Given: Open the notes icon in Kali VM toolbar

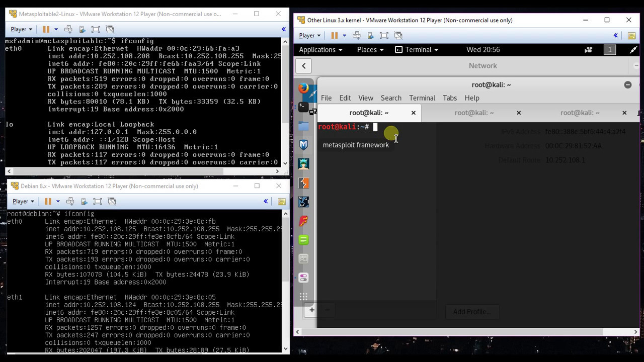Looking at the screenshot, I should (631, 35).
